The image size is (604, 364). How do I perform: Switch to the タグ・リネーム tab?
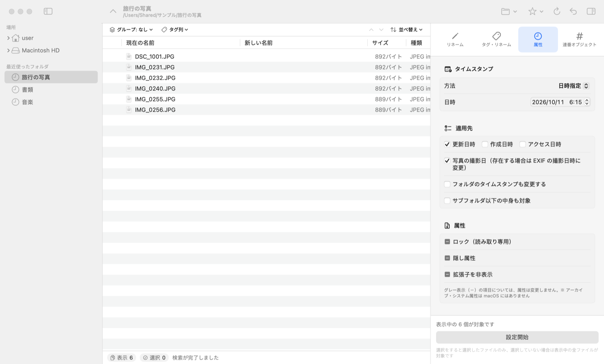(x=496, y=40)
